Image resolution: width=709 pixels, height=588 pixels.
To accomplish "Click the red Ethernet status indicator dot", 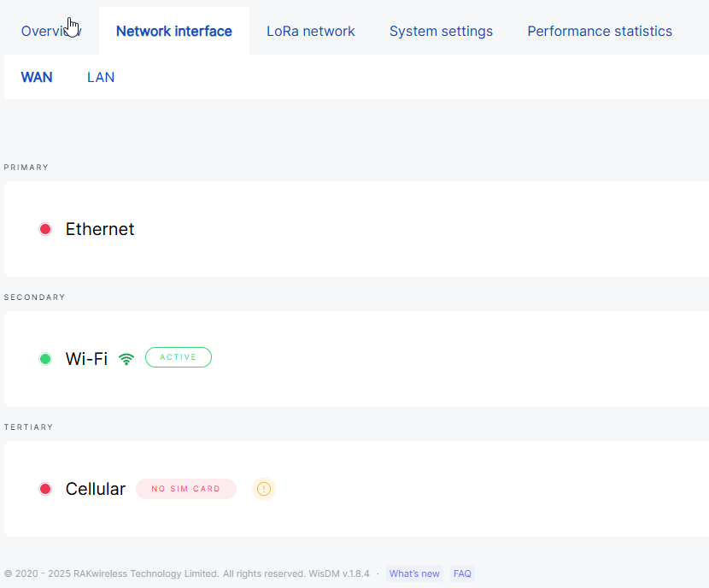I will pyautogui.click(x=45, y=229).
